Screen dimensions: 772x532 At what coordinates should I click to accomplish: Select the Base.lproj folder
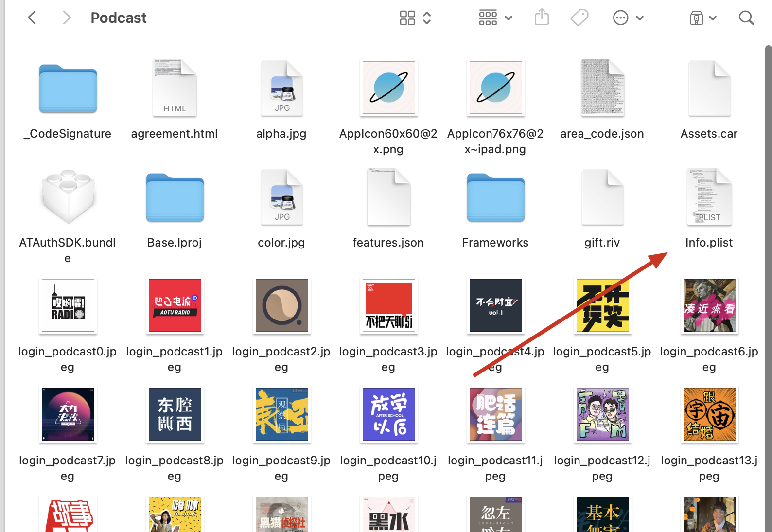[x=175, y=197]
